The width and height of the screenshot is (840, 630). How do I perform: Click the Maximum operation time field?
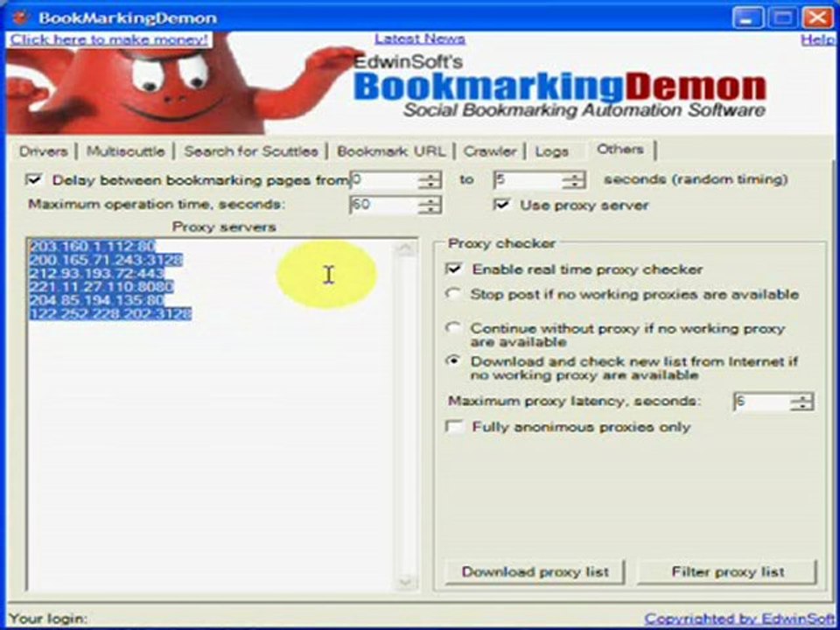pyautogui.click(x=385, y=205)
